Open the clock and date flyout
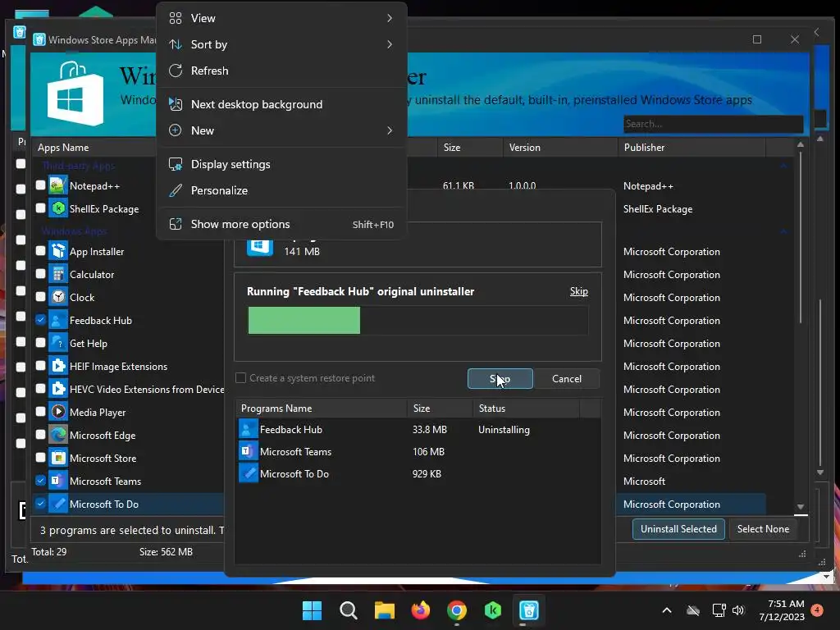Screen dimensions: 840x630 pos(782,610)
